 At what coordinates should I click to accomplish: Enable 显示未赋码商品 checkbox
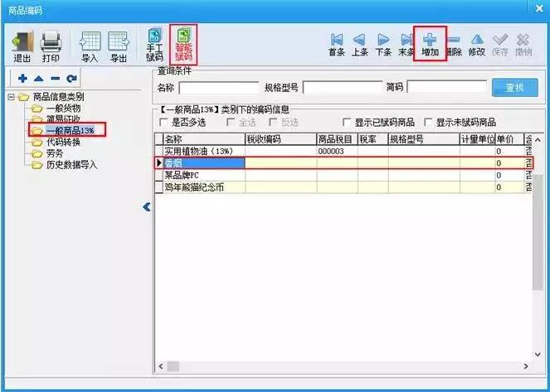pos(428,122)
